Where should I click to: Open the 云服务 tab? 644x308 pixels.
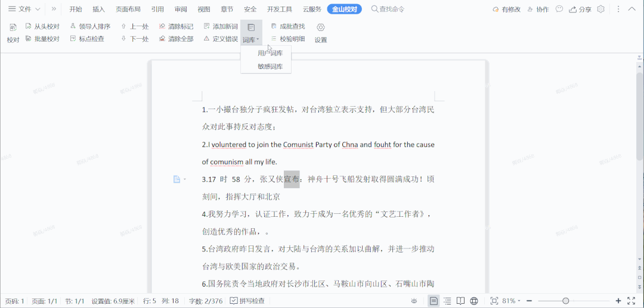(312, 10)
